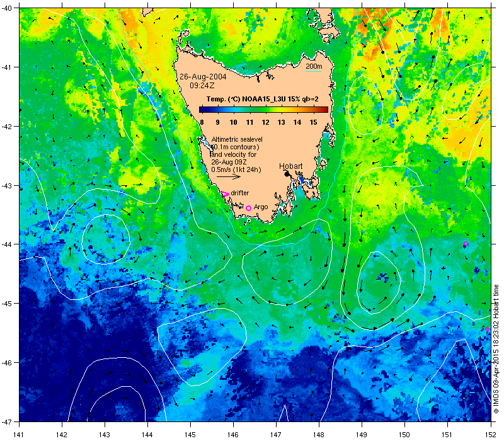Click latitude axis label "-46"

coord(6,363)
